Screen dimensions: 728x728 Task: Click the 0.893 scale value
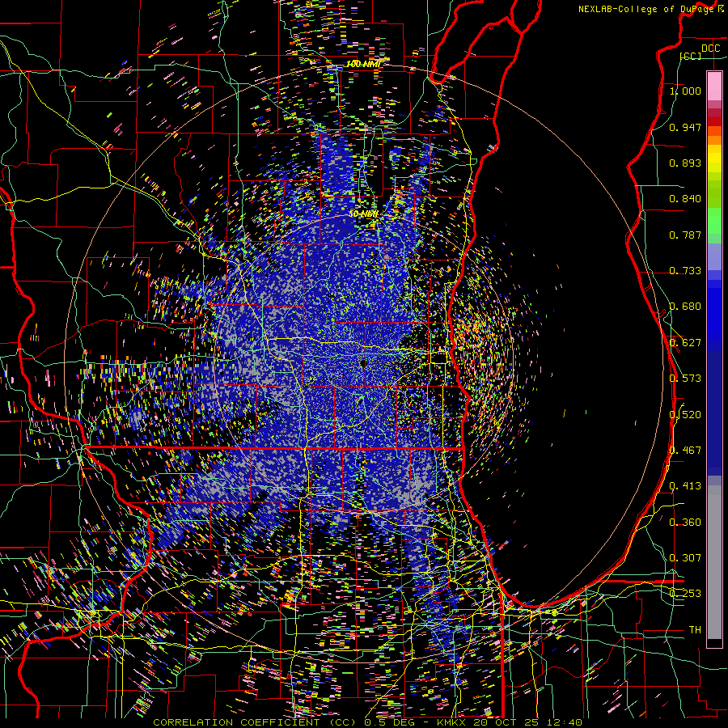coord(685,163)
